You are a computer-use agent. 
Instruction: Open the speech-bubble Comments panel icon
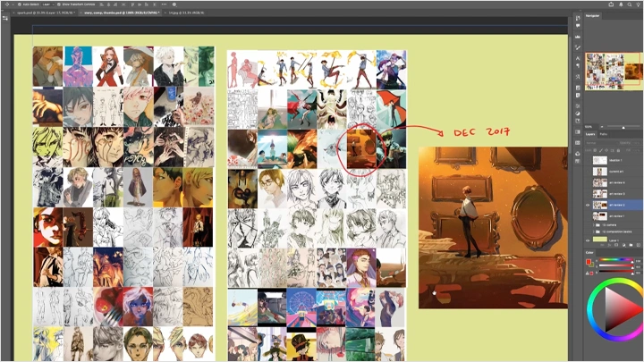(578, 25)
